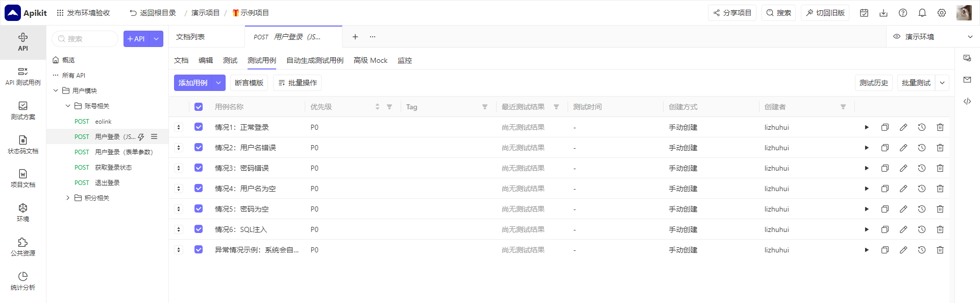Image resolution: width=980 pixels, height=303 pixels.
Task: Run test case 情况1：正常登录
Action: pyautogui.click(x=866, y=127)
